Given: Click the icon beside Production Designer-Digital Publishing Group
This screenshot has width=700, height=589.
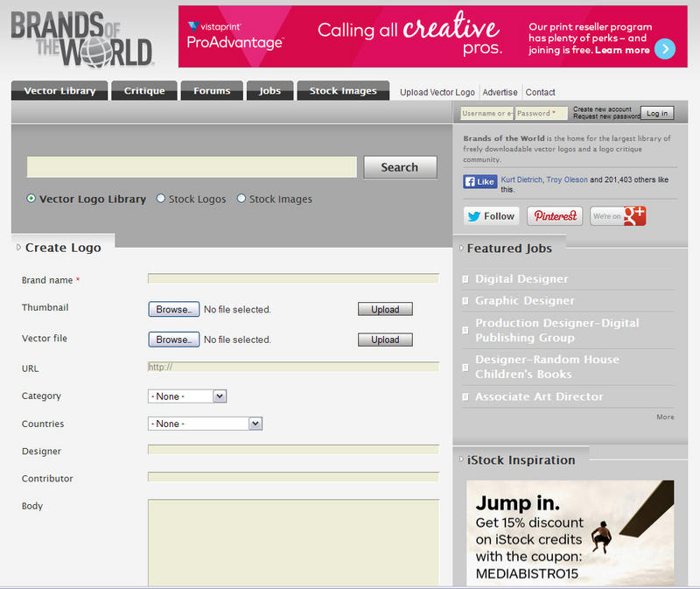Looking at the screenshot, I should 465,330.
